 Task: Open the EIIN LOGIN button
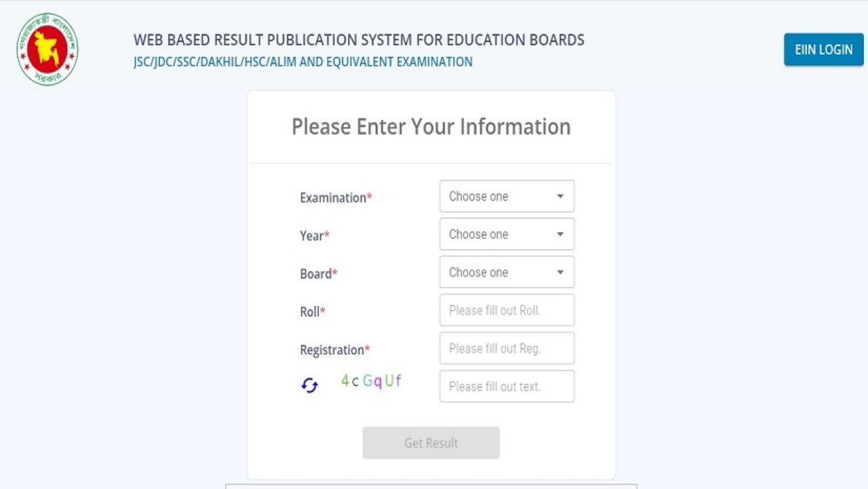(824, 50)
